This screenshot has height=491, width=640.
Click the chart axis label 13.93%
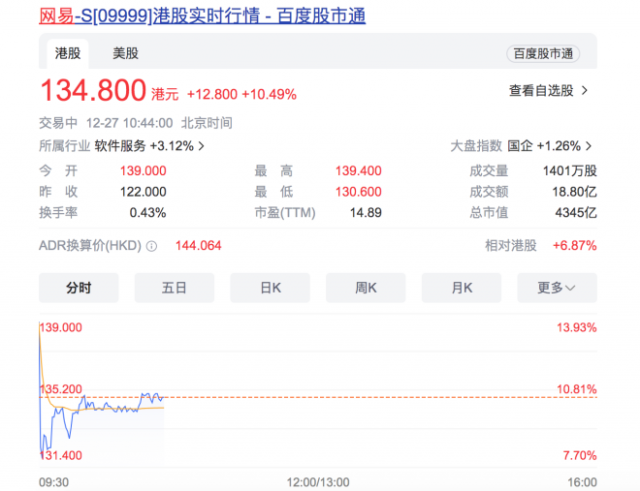(577, 327)
